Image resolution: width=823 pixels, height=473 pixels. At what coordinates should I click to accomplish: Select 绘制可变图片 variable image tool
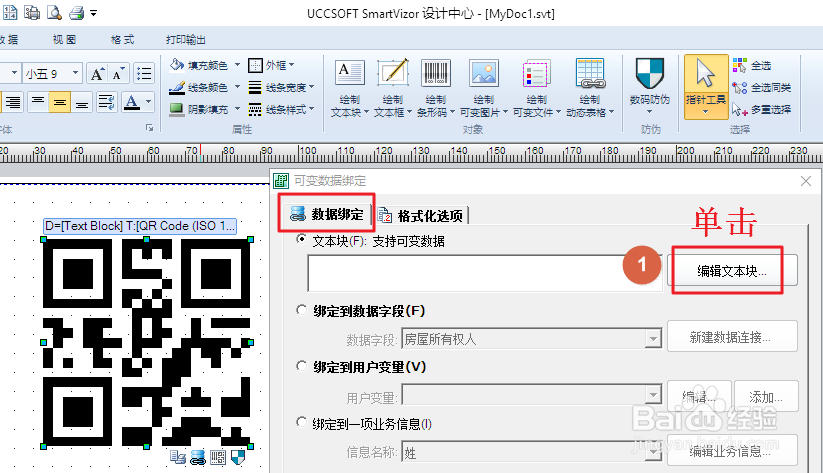click(484, 88)
